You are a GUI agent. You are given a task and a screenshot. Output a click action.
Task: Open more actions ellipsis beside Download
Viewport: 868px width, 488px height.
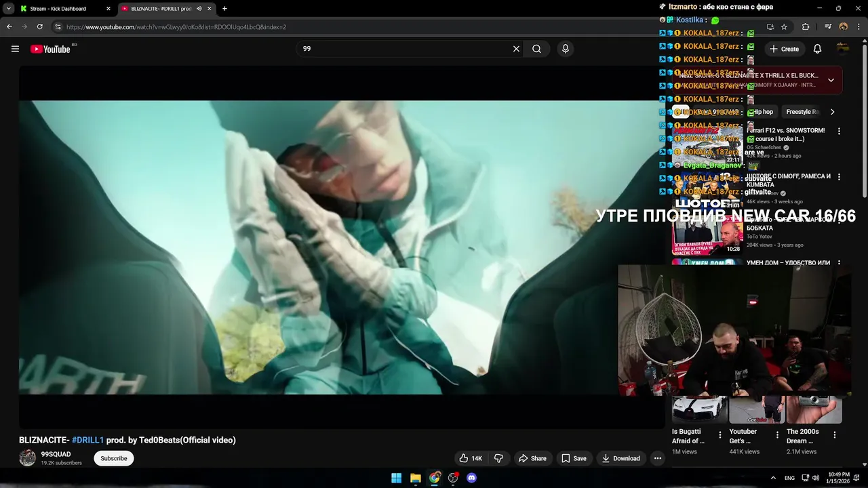coord(657,458)
